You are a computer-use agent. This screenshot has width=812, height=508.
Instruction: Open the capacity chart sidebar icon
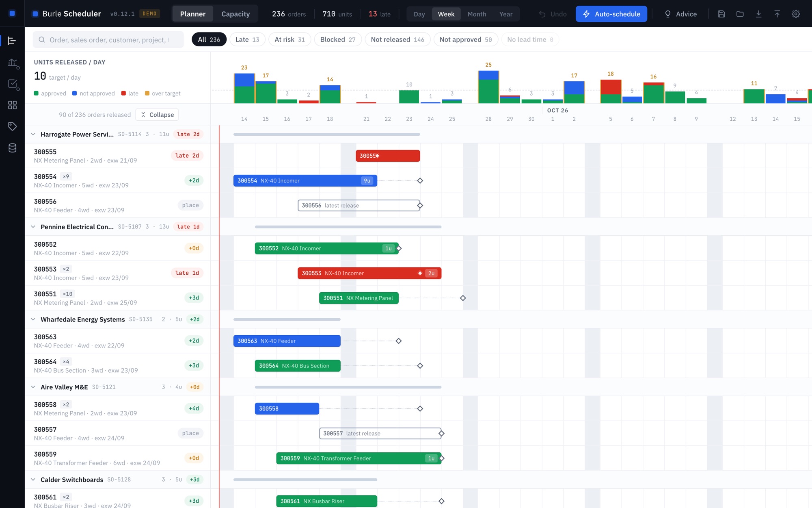12,63
